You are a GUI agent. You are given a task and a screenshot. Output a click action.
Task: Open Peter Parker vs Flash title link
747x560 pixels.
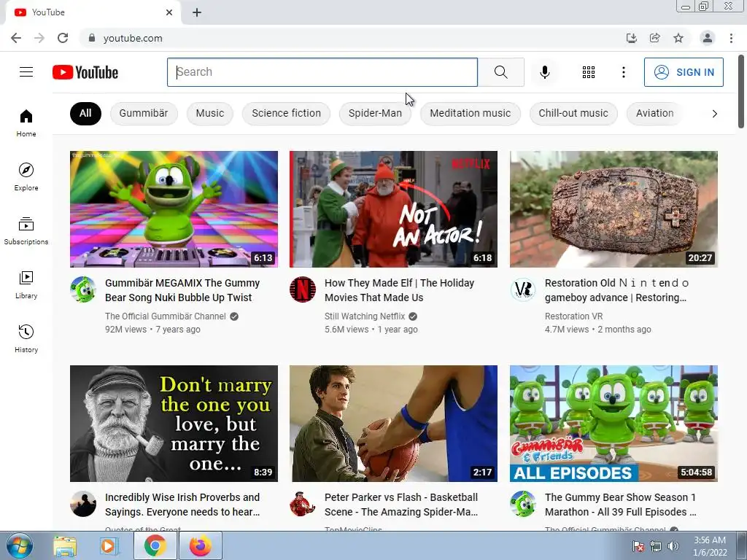click(401, 505)
